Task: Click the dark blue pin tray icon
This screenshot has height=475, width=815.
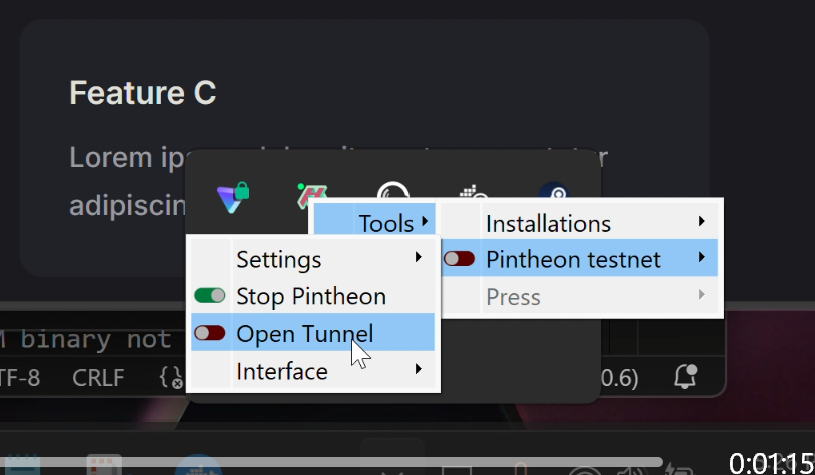Action: 552,194
